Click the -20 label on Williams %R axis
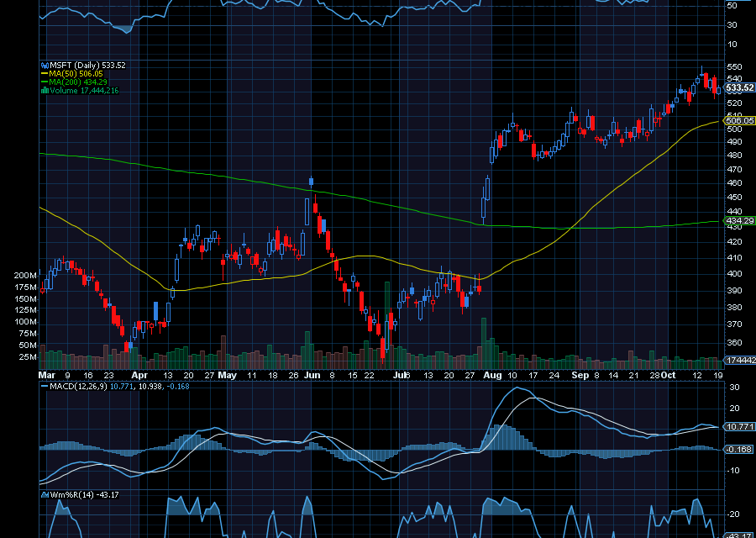Viewport: 756px width, 538px height. click(x=732, y=514)
